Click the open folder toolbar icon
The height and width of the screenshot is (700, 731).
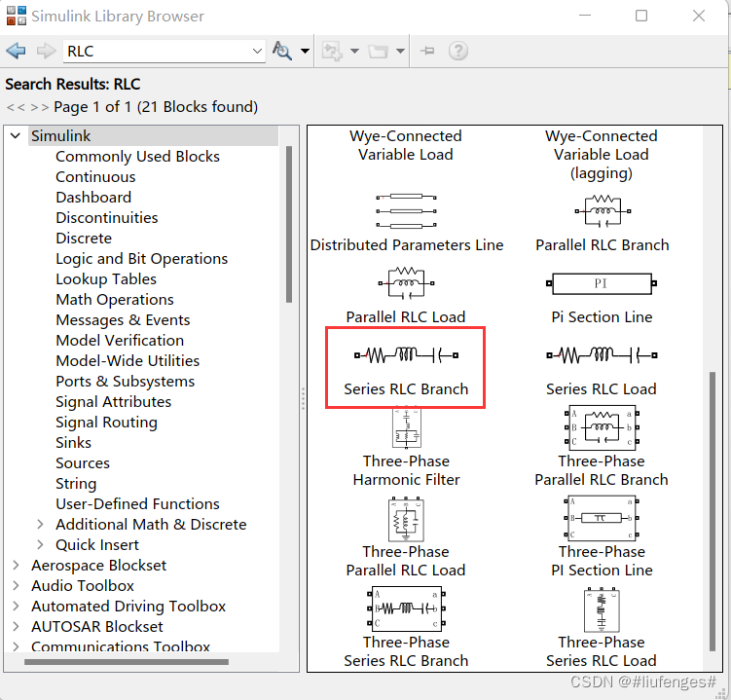pos(378,51)
